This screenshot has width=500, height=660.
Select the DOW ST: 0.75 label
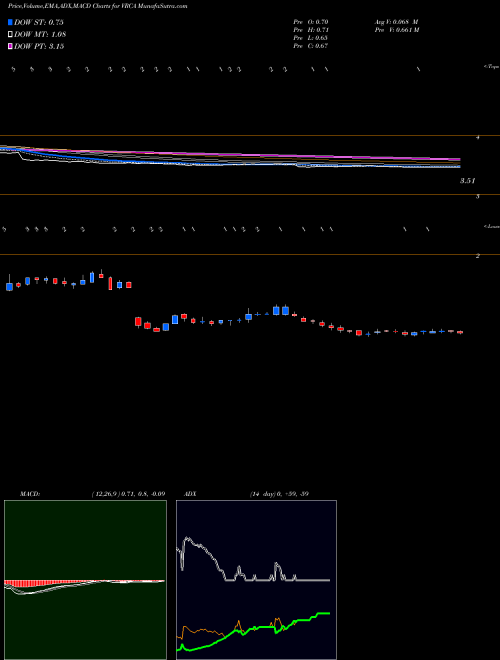(x=39, y=22)
